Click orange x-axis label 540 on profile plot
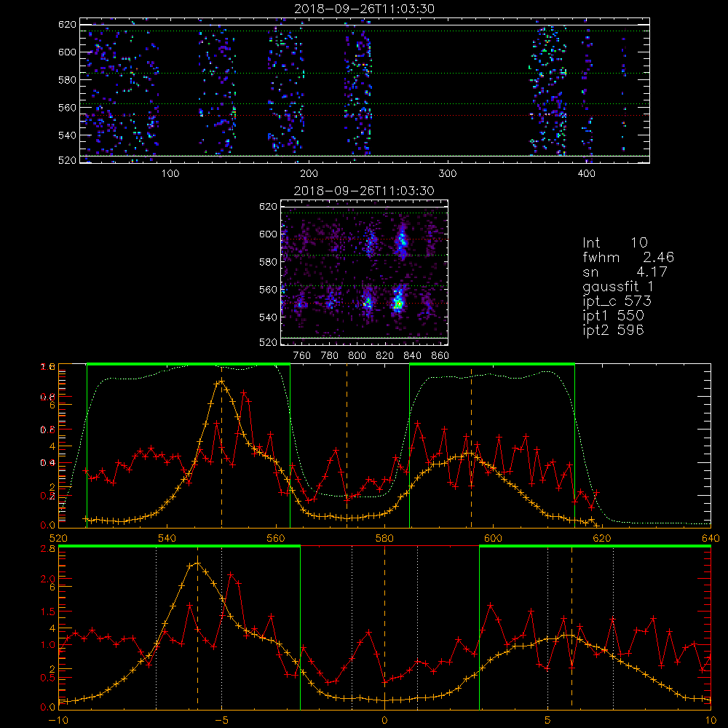Viewport: 728px width, 728px height. click(167, 538)
